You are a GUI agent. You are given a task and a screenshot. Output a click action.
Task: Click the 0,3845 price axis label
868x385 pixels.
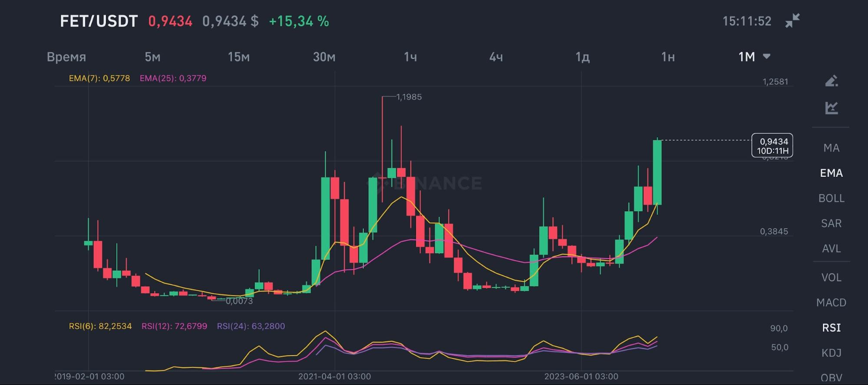point(774,231)
